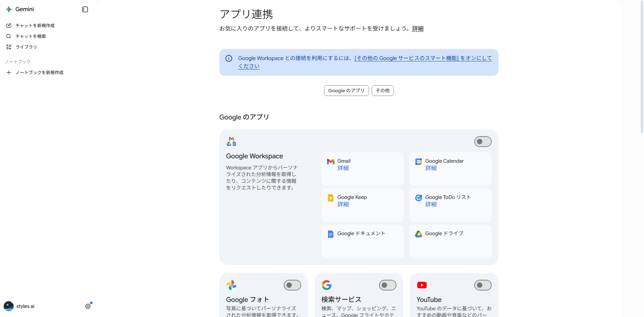This screenshot has width=644, height=317.
Task: Click the ノートブック section label
Action: tap(18, 62)
